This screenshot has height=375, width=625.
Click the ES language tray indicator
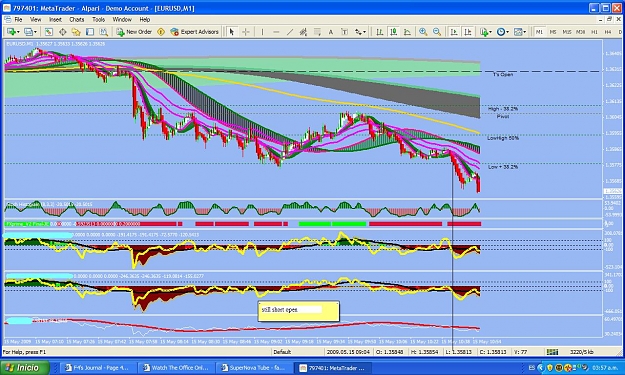point(531,367)
